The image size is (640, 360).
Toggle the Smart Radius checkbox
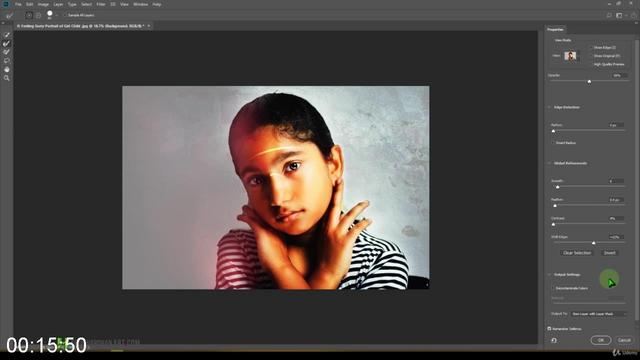click(x=553, y=143)
